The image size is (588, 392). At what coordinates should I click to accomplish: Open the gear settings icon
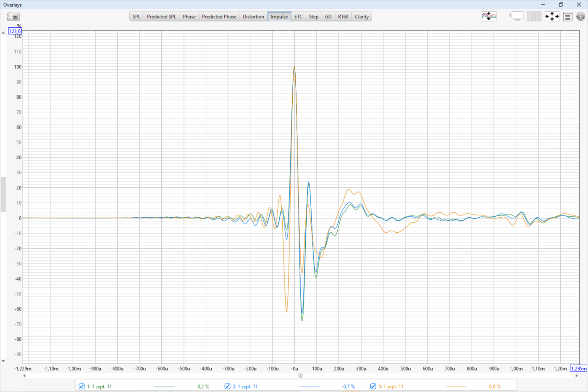point(580,16)
